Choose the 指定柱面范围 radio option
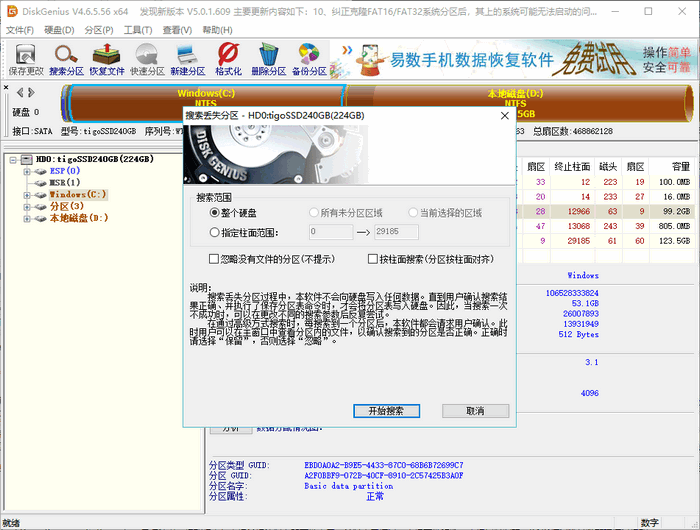 (x=215, y=232)
